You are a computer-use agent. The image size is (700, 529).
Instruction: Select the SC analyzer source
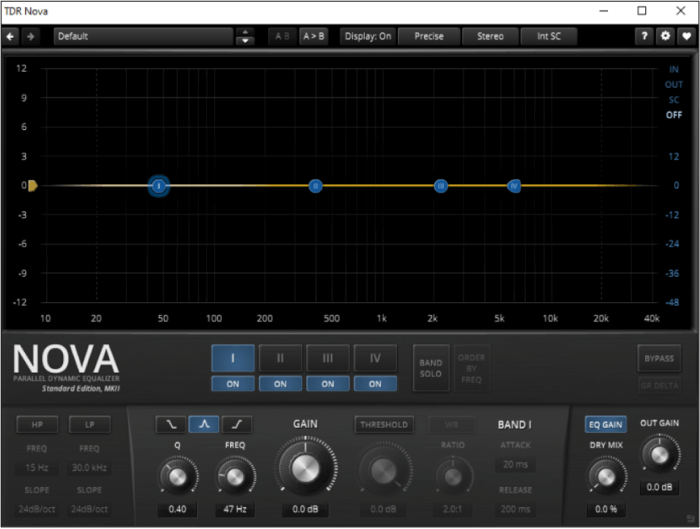coord(674,100)
